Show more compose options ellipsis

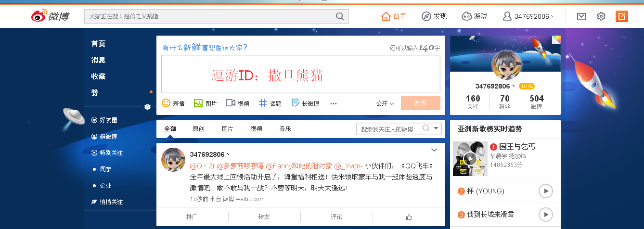tap(334, 103)
